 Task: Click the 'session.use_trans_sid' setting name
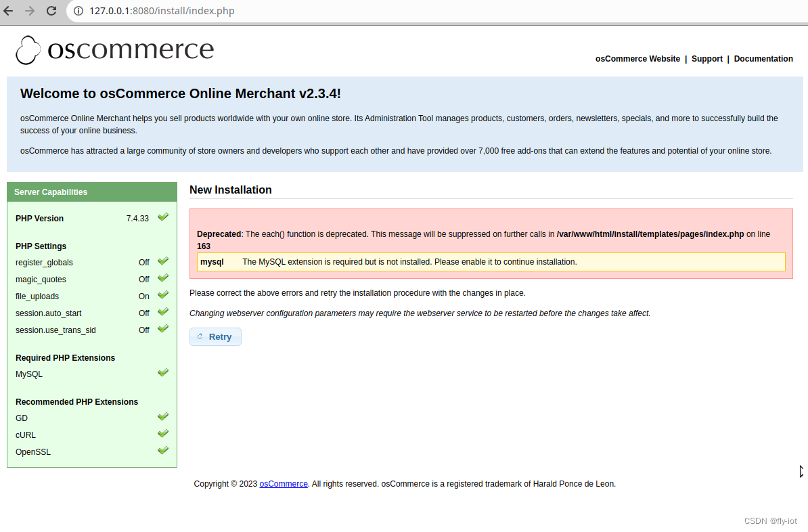point(55,330)
